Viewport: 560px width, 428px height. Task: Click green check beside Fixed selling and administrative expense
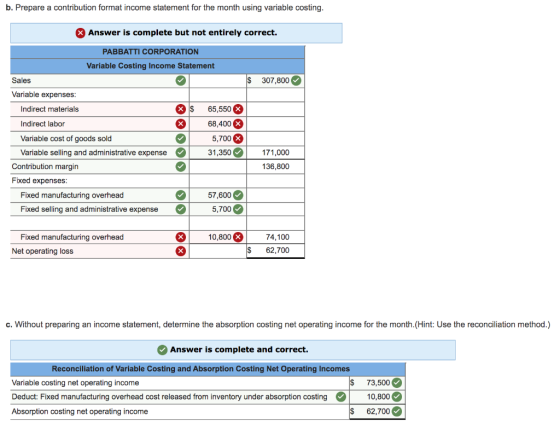click(181, 209)
